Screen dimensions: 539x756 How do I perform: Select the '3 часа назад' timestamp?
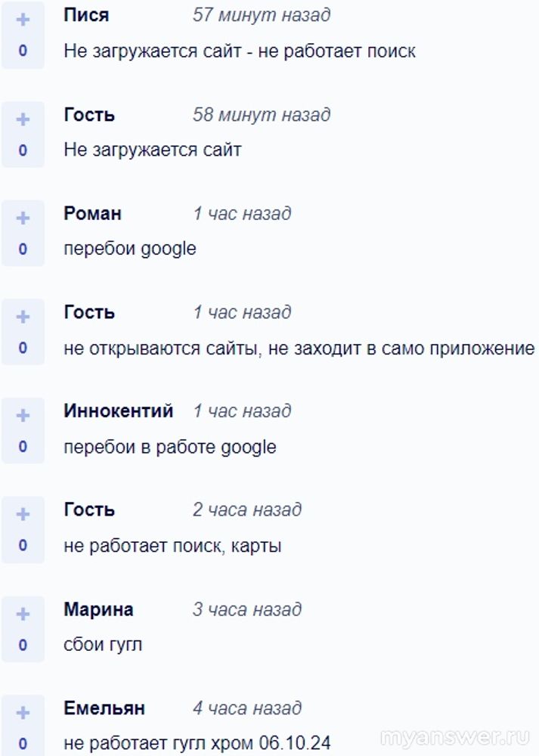click(246, 609)
